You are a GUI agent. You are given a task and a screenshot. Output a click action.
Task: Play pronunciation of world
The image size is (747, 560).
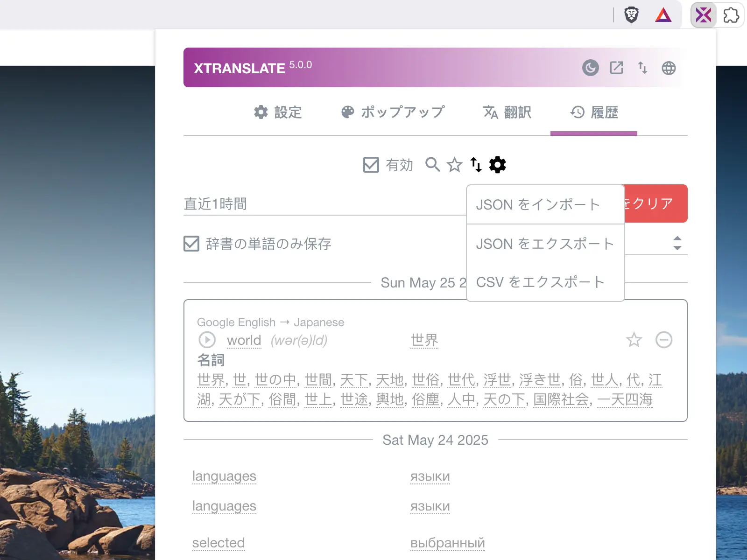click(207, 340)
